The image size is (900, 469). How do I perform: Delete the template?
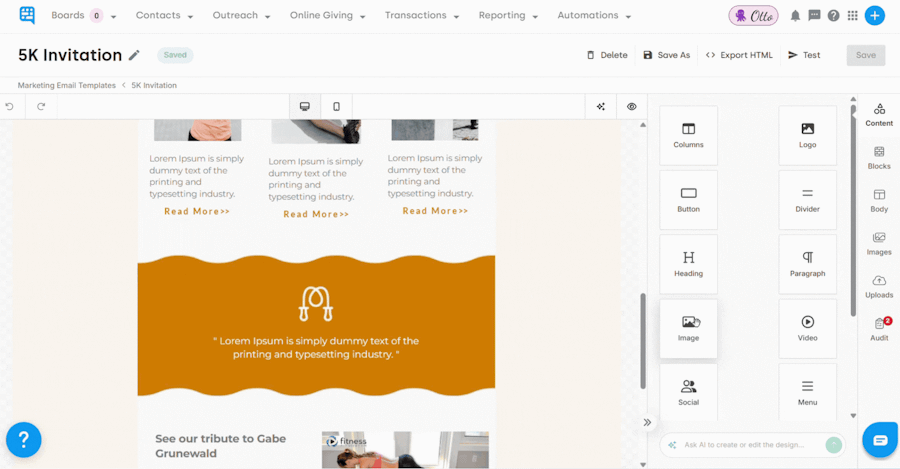tap(607, 55)
